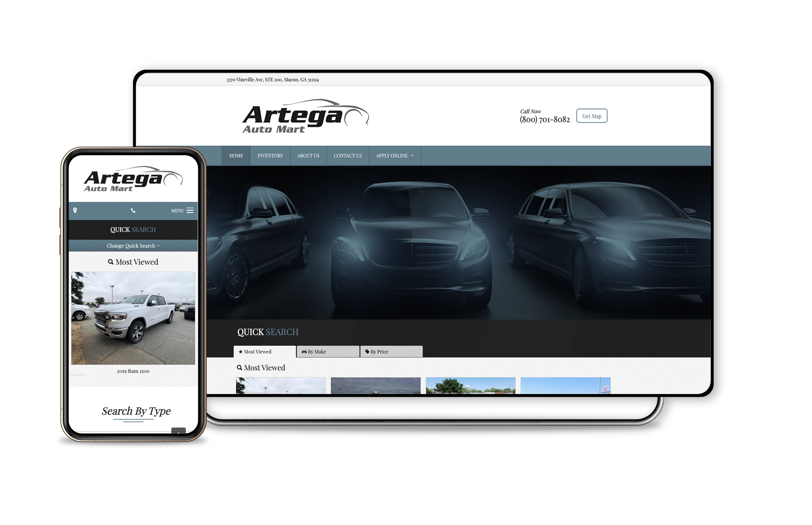Click the Call Now label
The height and width of the screenshot is (525, 812).
pyautogui.click(x=530, y=111)
